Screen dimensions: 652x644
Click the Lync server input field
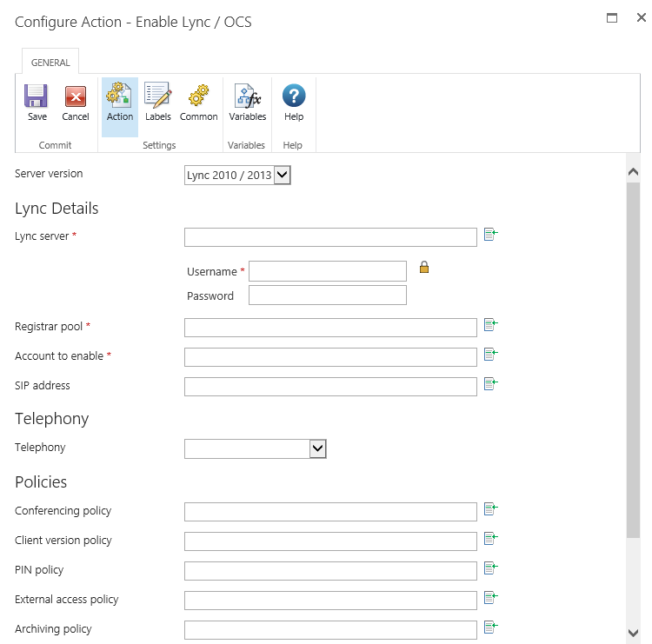pos(330,237)
